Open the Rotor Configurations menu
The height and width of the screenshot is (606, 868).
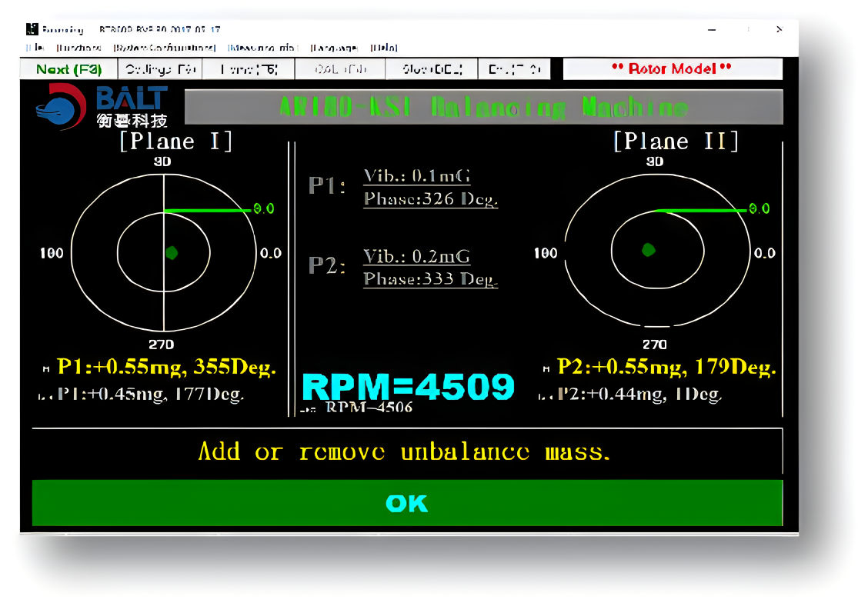click(x=164, y=48)
